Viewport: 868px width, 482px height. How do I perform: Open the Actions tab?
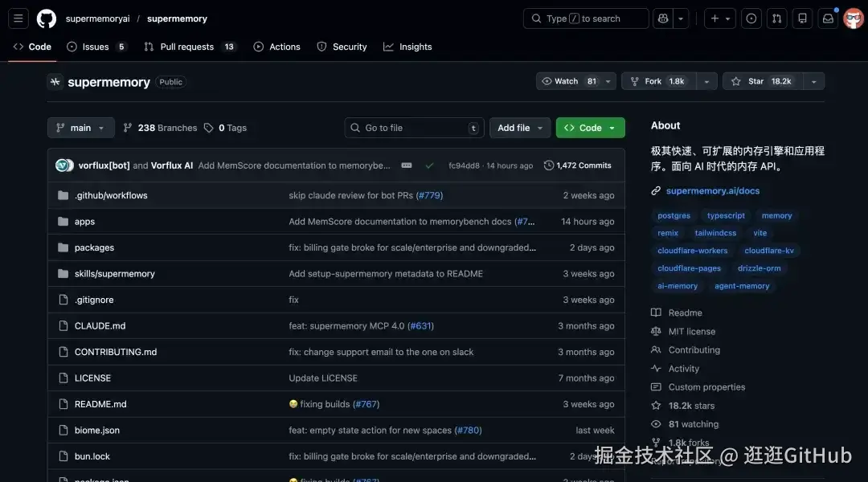pyautogui.click(x=276, y=47)
